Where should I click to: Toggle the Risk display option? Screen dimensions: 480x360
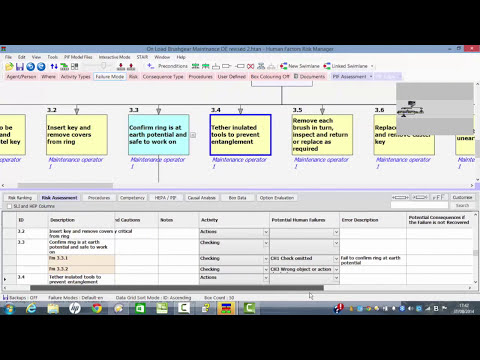(x=133, y=77)
